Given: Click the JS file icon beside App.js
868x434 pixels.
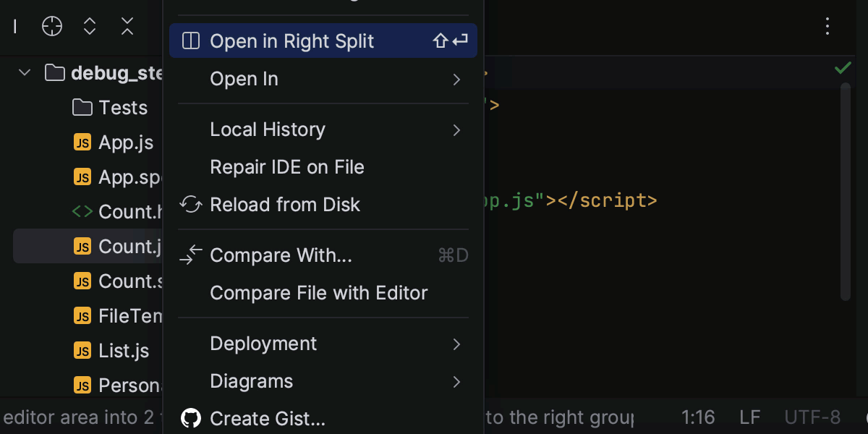Looking at the screenshot, I should point(82,142).
